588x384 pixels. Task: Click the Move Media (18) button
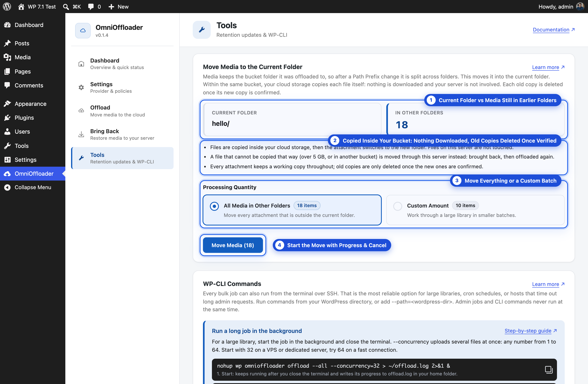point(233,245)
